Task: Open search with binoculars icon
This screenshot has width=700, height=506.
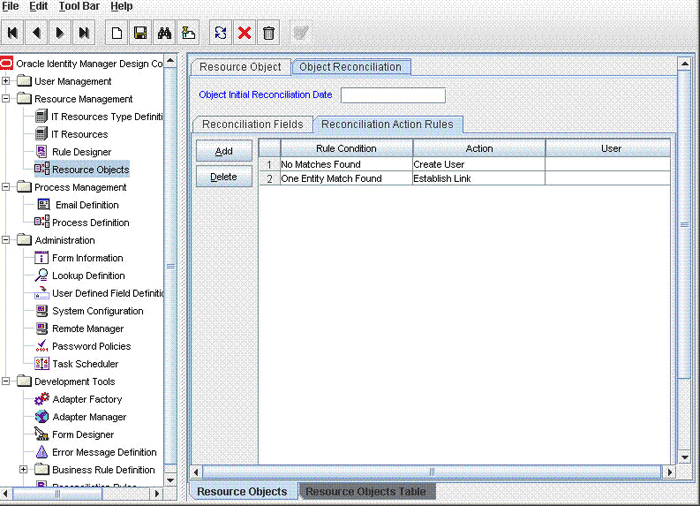Action: click(x=164, y=33)
